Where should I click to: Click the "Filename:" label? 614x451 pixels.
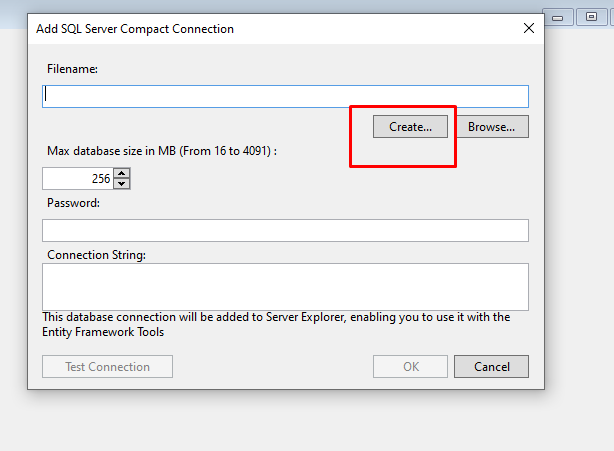(72, 69)
